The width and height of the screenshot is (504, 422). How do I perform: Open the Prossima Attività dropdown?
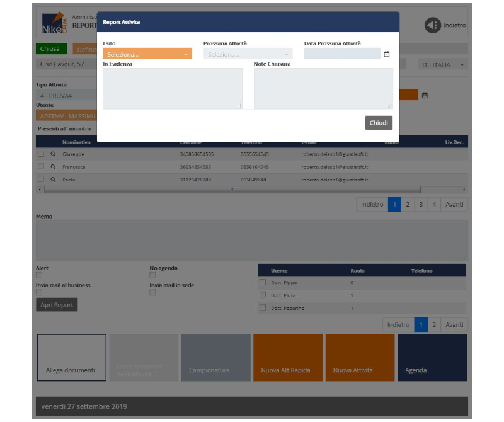(x=248, y=54)
